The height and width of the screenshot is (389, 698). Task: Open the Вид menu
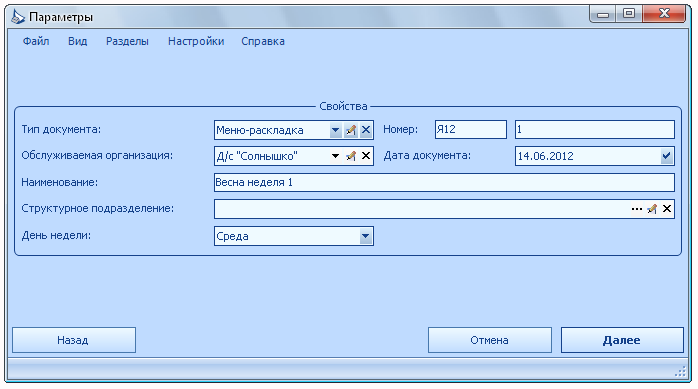coord(77,41)
